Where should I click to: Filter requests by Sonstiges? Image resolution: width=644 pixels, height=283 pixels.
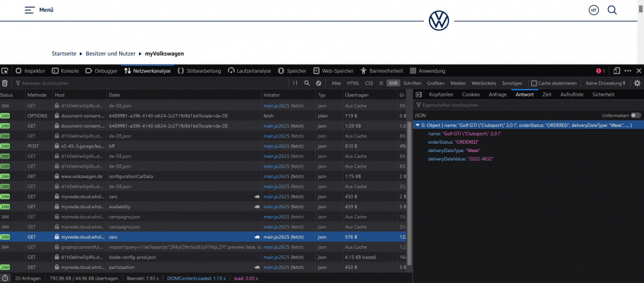click(x=512, y=83)
